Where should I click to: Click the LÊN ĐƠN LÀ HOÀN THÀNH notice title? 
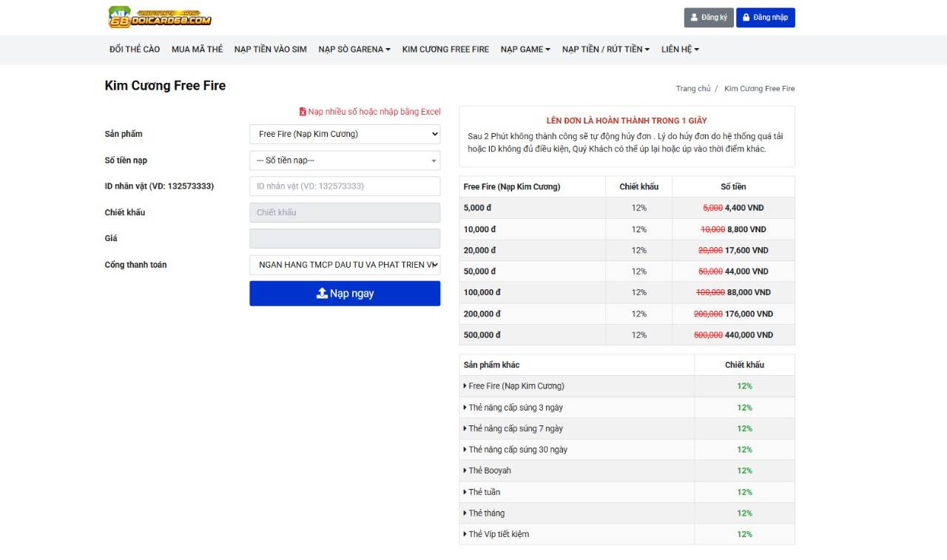(x=627, y=121)
